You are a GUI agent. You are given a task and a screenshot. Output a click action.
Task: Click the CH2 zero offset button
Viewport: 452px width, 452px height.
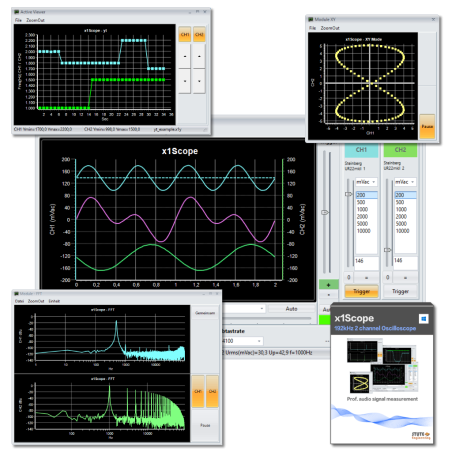[x=388, y=277]
